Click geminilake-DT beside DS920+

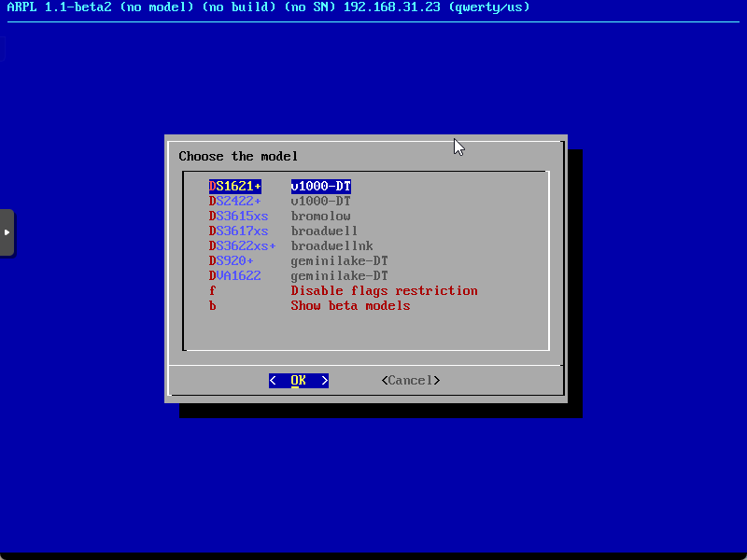[339, 261]
